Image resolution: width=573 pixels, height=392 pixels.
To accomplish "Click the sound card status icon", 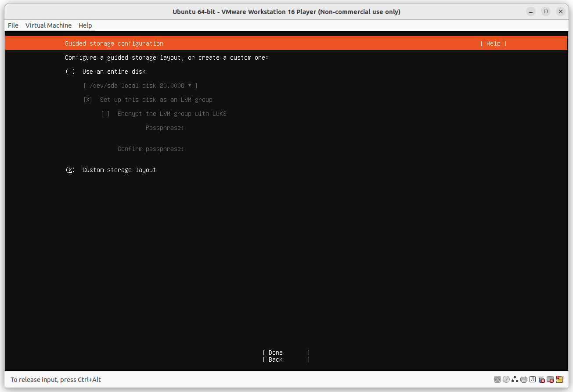I will click(x=532, y=379).
